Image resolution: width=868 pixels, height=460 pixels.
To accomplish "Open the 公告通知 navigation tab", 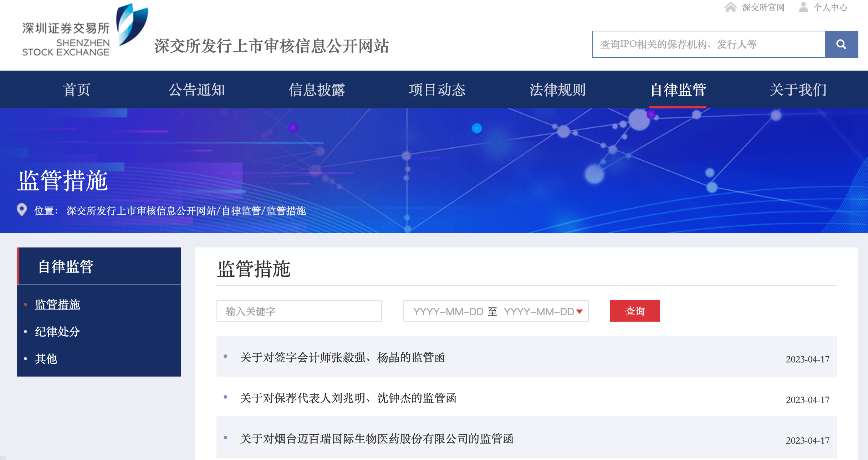I will click(197, 90).
